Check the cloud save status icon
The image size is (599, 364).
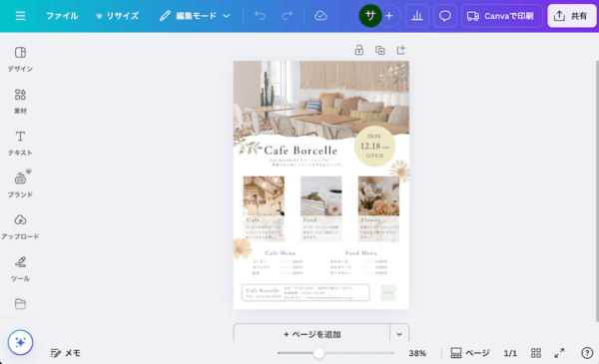click(320, 16)
